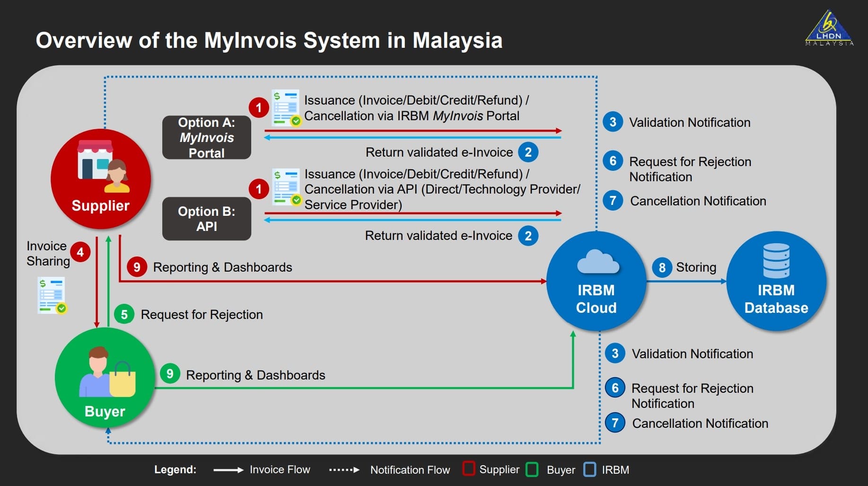Click the title Overview of the MyInvois System
Image resolution: width=868 pixels, height=486 pixels.
(269, 41)
